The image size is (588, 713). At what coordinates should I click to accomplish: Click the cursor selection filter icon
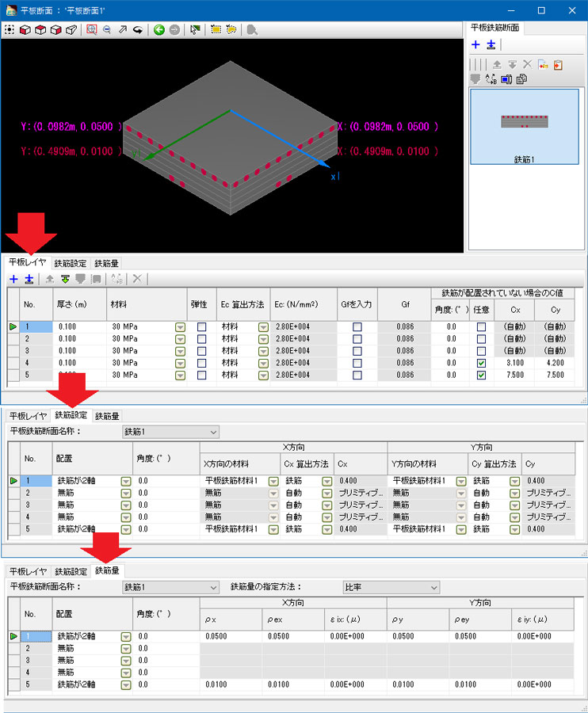pos(195,30)
